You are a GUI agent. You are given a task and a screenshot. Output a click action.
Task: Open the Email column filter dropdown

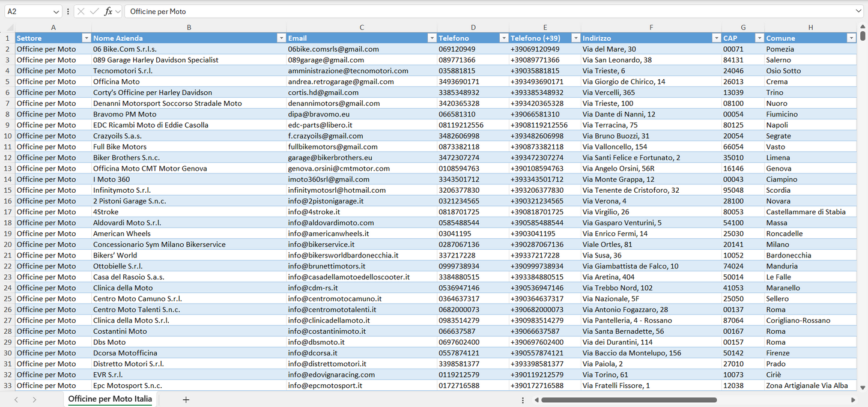[432, 38]
